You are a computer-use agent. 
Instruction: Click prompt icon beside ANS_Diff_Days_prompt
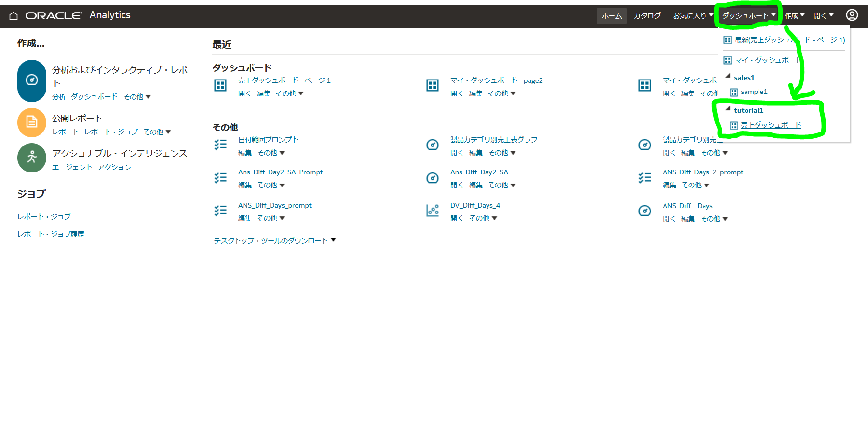(220, 211)
